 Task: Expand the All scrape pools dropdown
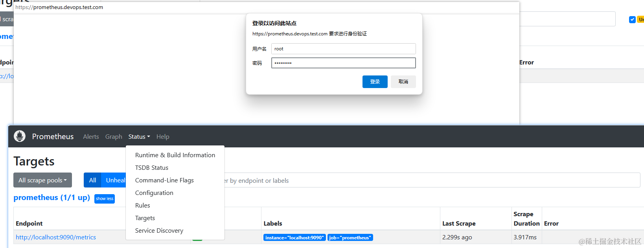coord(42,180)
